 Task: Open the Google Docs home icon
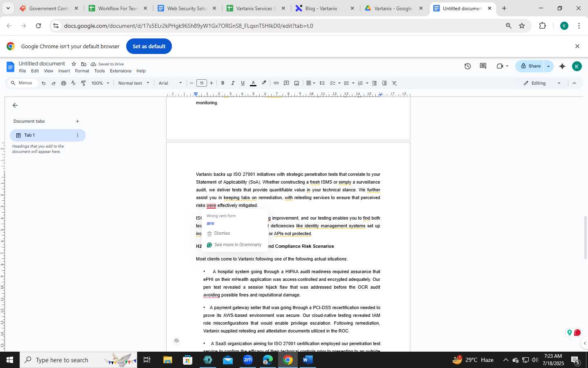pyautogui.click(x=11, y=67)
